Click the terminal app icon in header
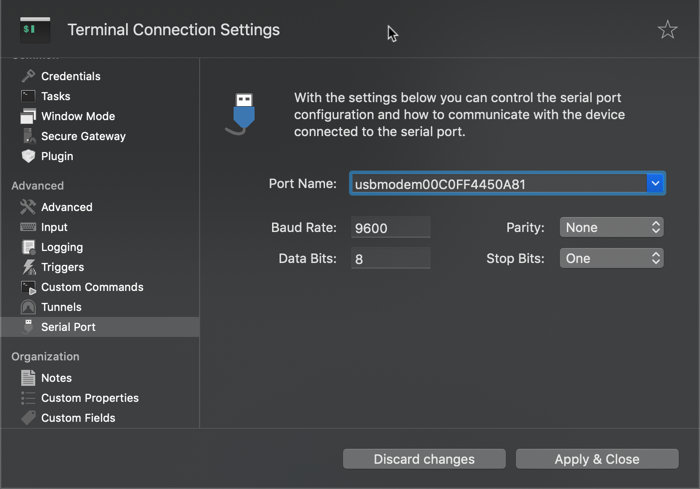 click(x=35, y=29)
